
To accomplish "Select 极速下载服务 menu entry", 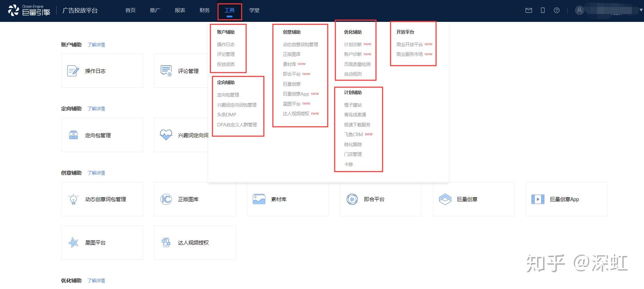I will coord(357,125).
